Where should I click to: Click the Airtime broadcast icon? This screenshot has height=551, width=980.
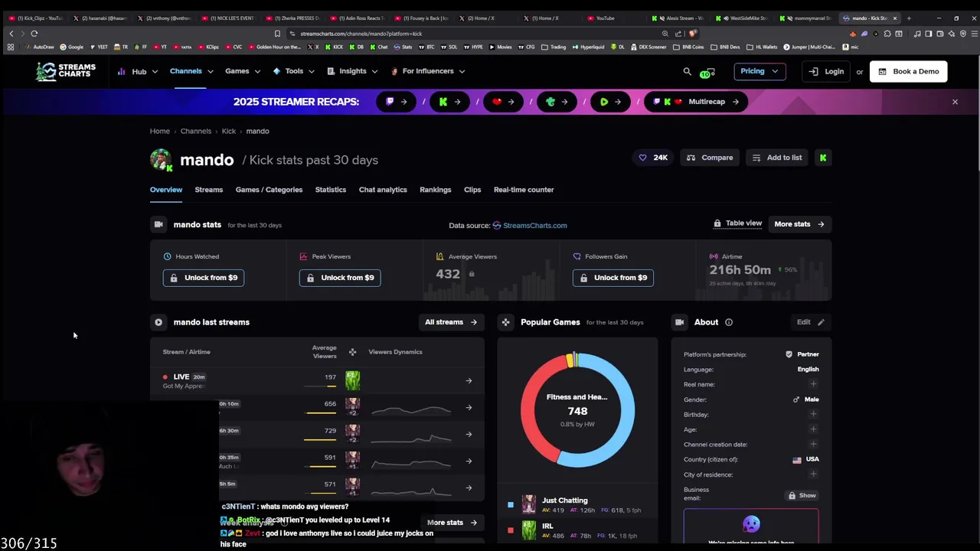coord(714,256)
